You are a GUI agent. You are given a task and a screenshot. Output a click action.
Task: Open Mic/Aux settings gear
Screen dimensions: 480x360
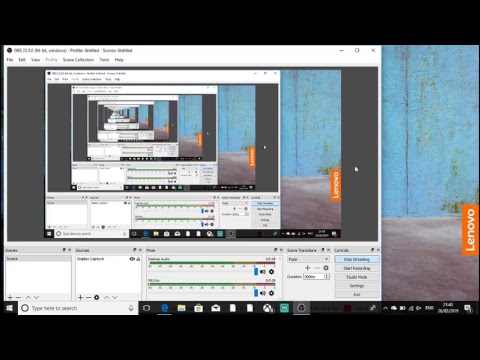point(271,293)
